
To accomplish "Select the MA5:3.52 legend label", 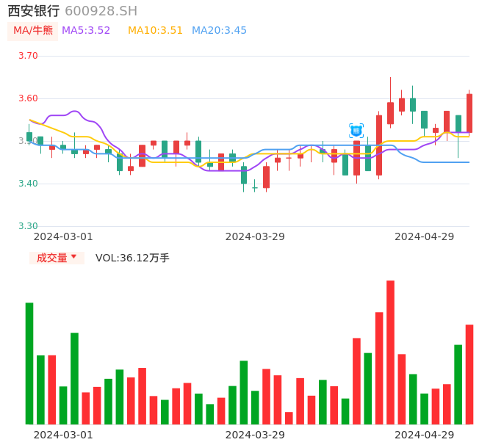I will 86,31.
